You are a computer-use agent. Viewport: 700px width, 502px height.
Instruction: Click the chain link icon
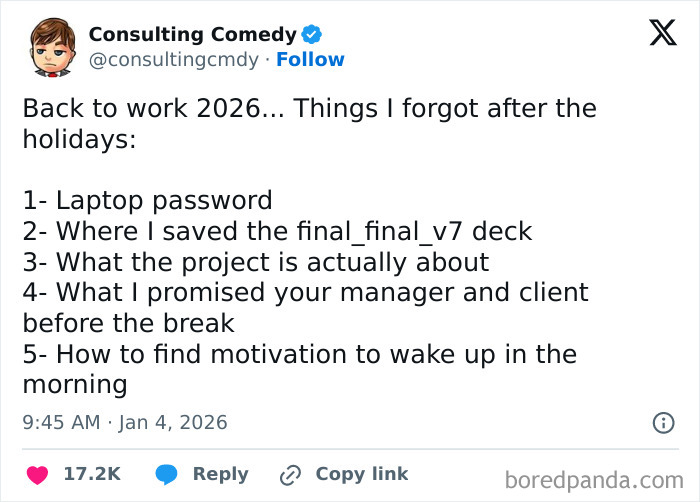292,474
